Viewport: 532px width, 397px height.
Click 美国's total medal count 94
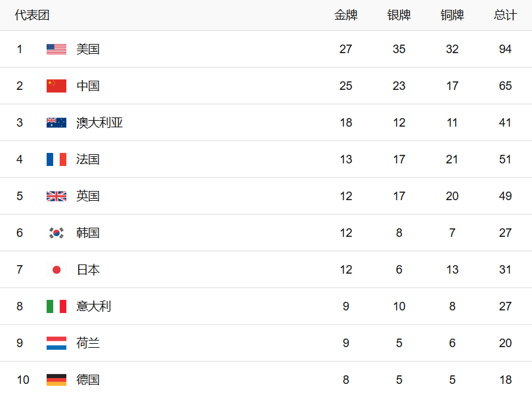(x=505, y=49)
